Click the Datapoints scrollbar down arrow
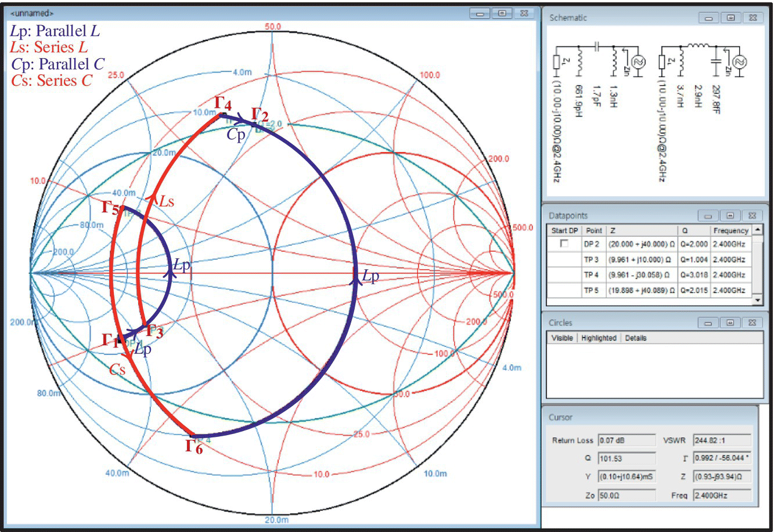774x532 pixels. click(757, 301)
